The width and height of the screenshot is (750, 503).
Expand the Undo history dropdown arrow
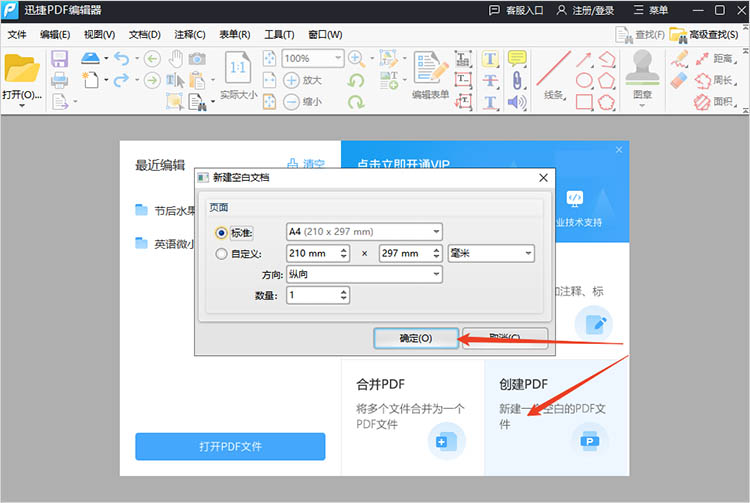137,59
